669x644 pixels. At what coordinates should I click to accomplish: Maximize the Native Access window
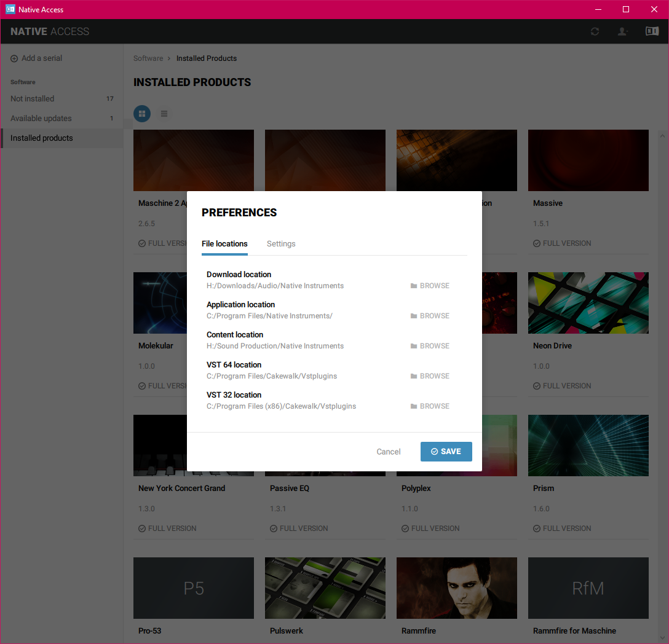point(626,9)
